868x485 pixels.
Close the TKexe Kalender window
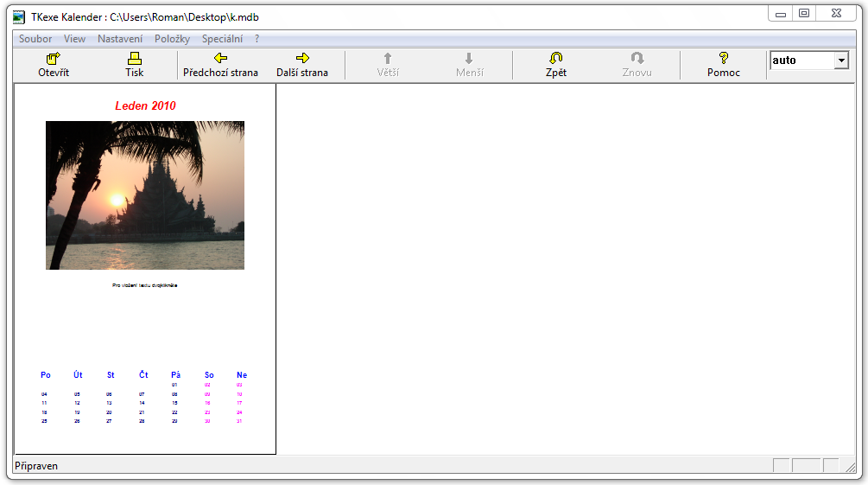point(836,13)
